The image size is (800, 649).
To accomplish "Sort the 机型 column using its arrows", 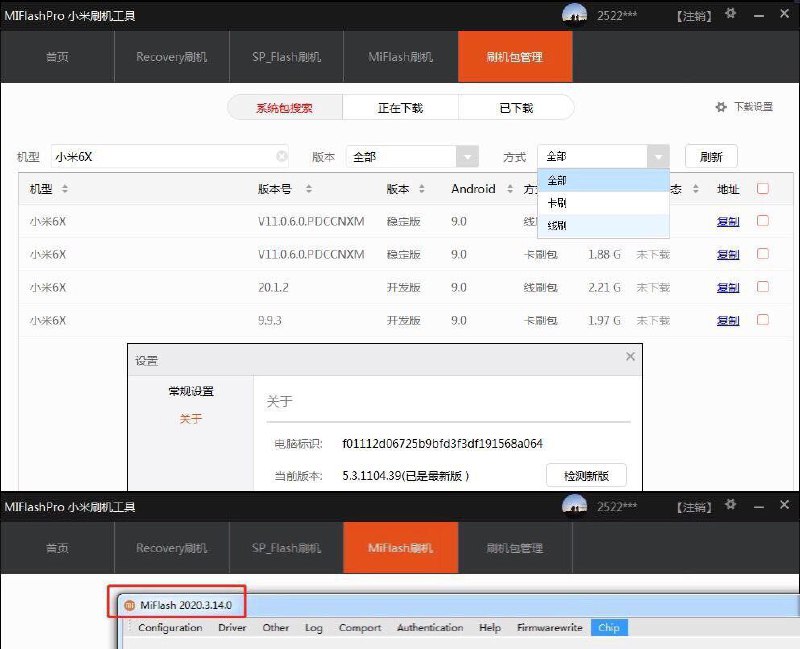I will click(x=62, y=188).
